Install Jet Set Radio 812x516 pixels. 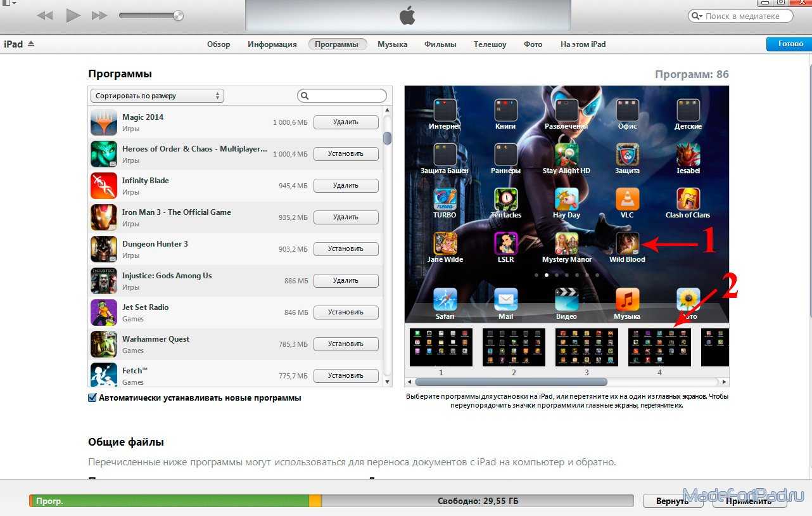point(346,312)
